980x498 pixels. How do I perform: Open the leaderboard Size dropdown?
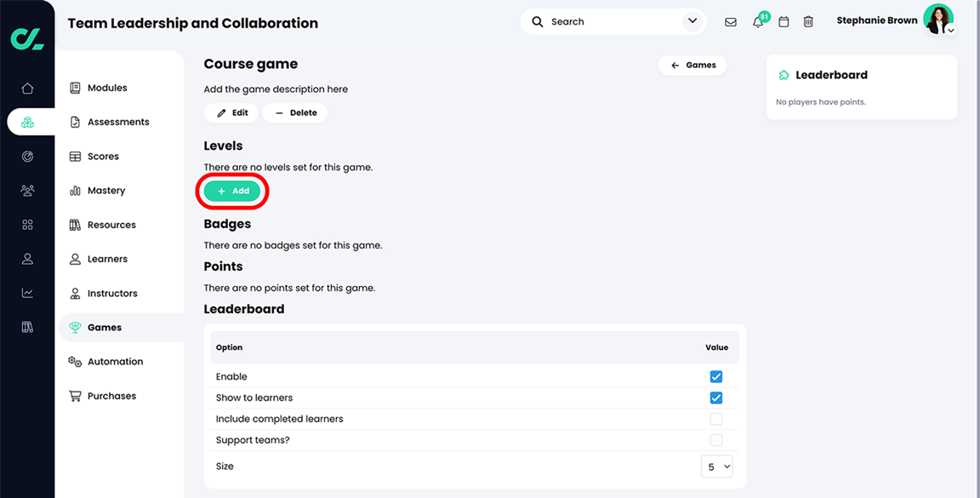point(717,467)
